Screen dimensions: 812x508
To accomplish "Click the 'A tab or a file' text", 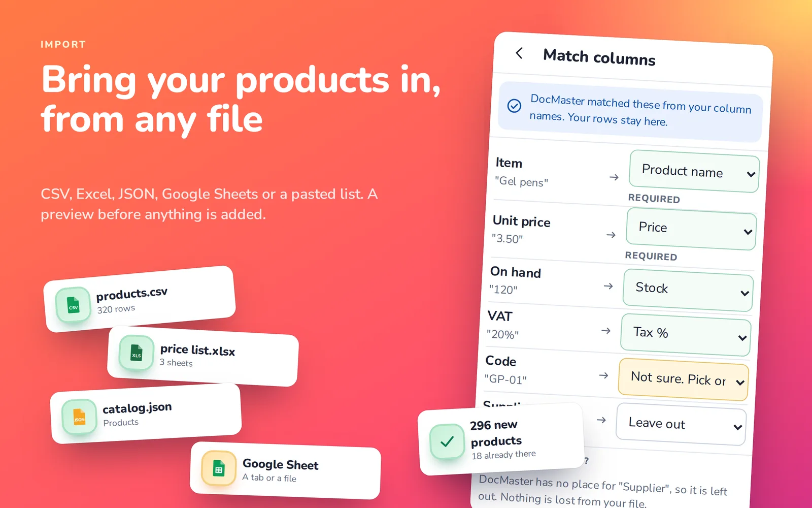I will click(x=269, y=478).
